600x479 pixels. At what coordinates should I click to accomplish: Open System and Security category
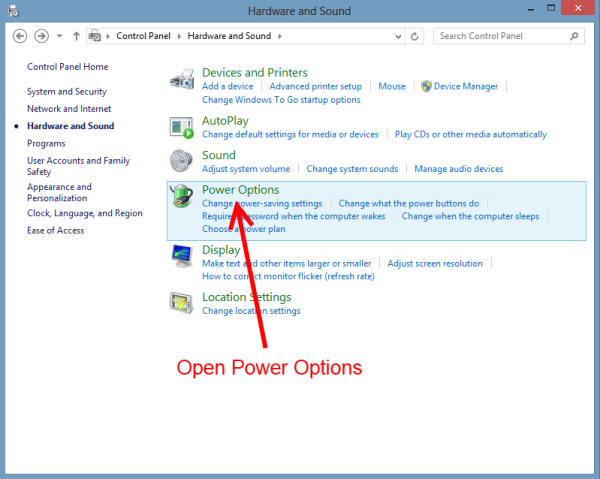pos(67,92)
